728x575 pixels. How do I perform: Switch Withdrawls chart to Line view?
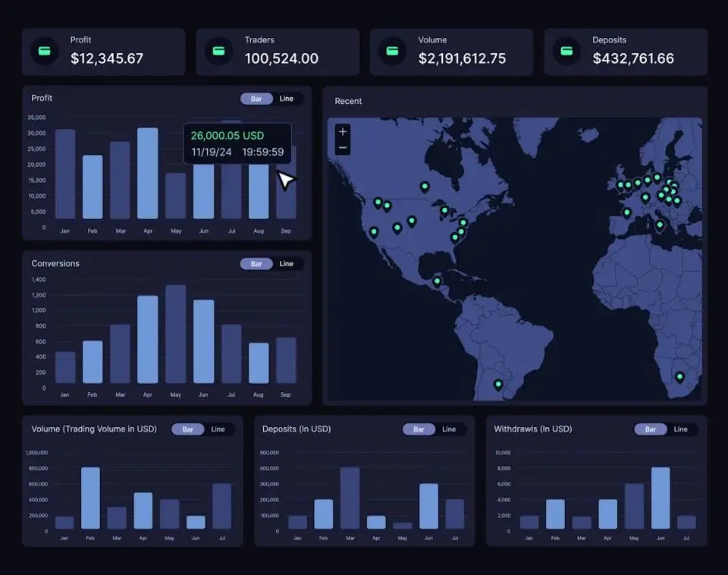click(x=681, y=429)
